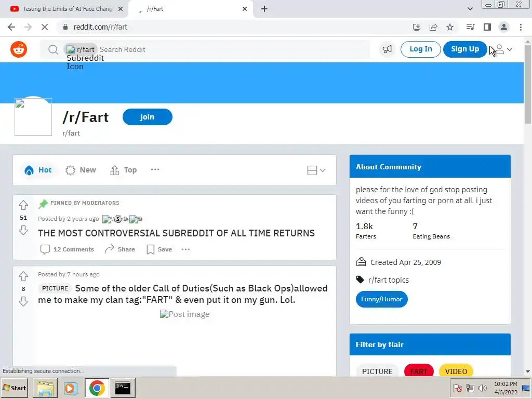Filter by PICTURE flair in sidebar
This screenshot has height=399, width=532.
pos(377,371)
